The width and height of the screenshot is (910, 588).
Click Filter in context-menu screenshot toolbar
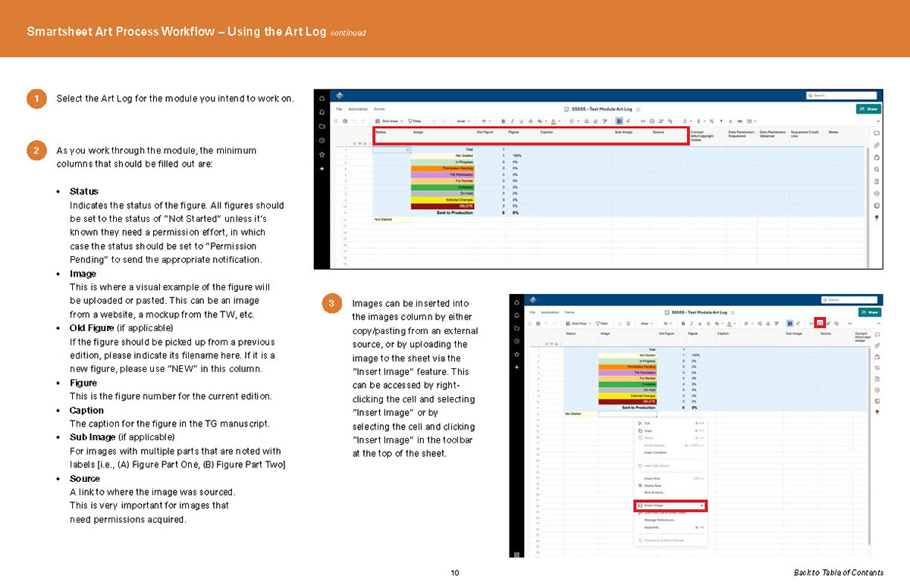click(601, 324)
